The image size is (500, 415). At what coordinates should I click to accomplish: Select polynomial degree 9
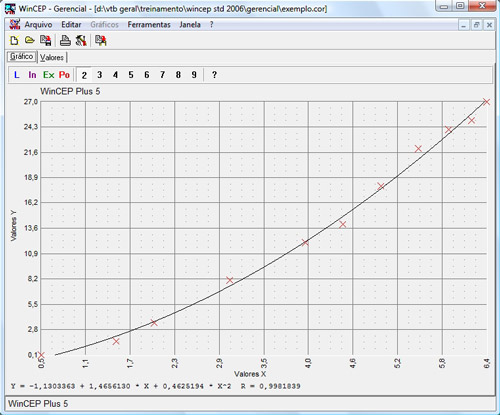coord(194,75)
